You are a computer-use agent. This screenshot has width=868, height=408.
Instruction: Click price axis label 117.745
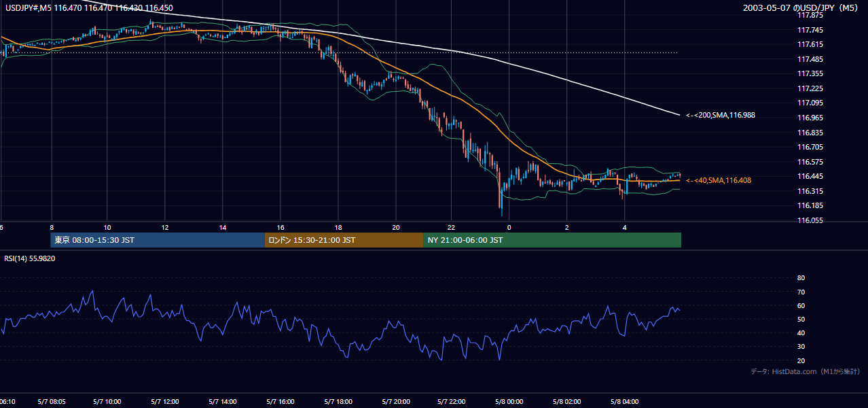click(812, 30)
